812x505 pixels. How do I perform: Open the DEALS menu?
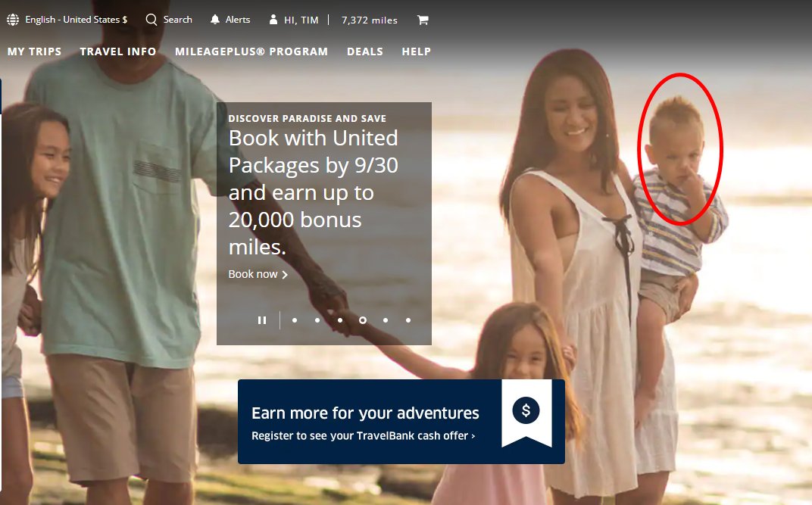(x=365, y=51)
